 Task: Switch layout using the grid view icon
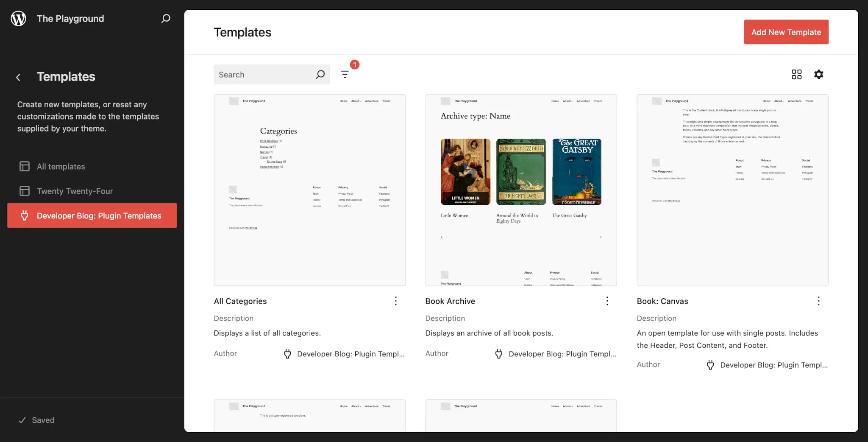(797, 75)
